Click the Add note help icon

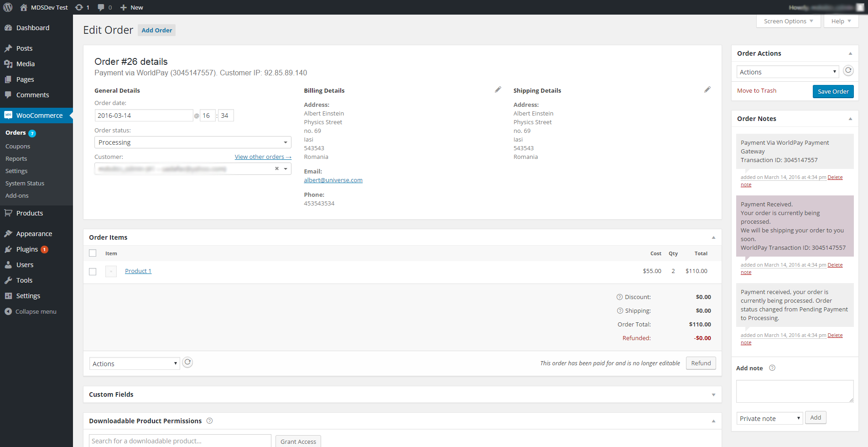(x=772, y=368)
